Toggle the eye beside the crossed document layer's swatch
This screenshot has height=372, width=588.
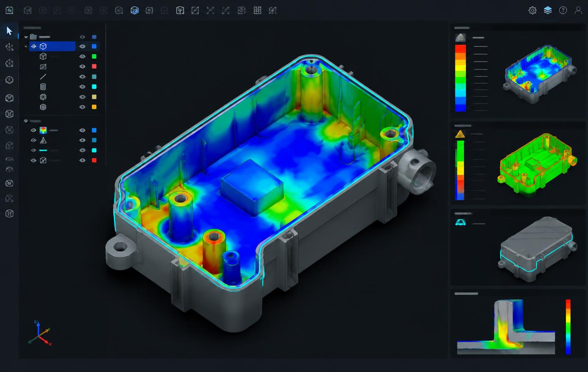tap(82, 160)
